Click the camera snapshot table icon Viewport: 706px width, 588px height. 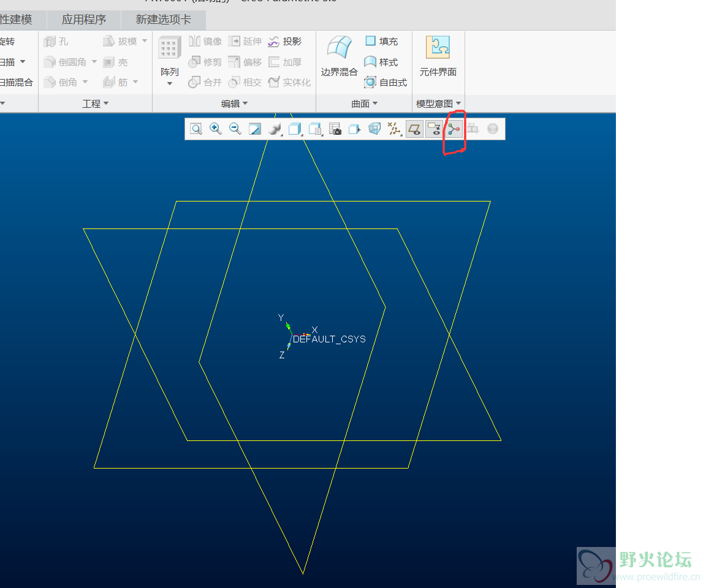(335, 129)
